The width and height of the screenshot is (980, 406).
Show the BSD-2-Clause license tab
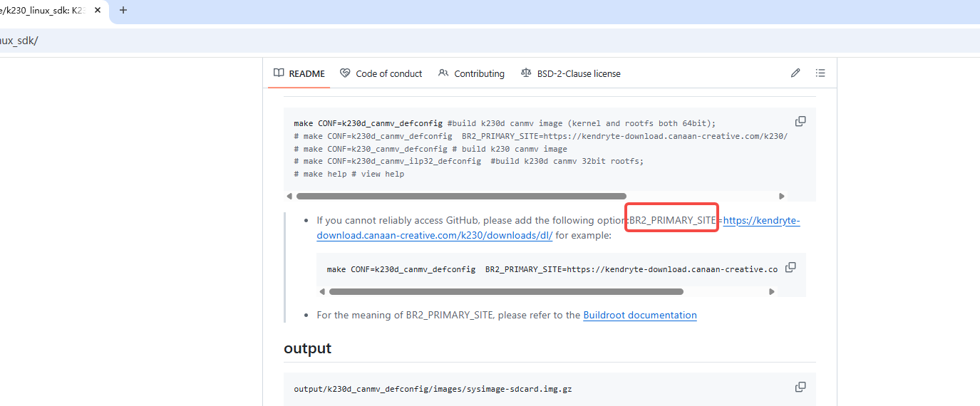point(571,73)
